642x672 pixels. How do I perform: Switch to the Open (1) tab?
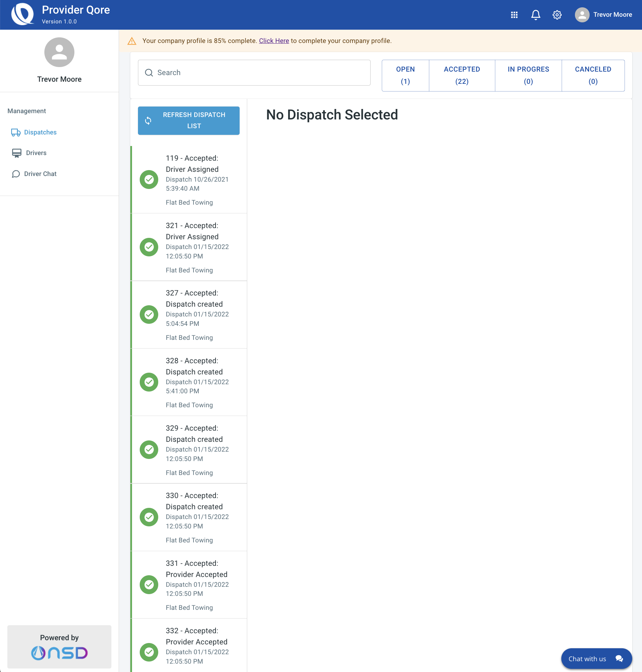(x=405, y=75)
